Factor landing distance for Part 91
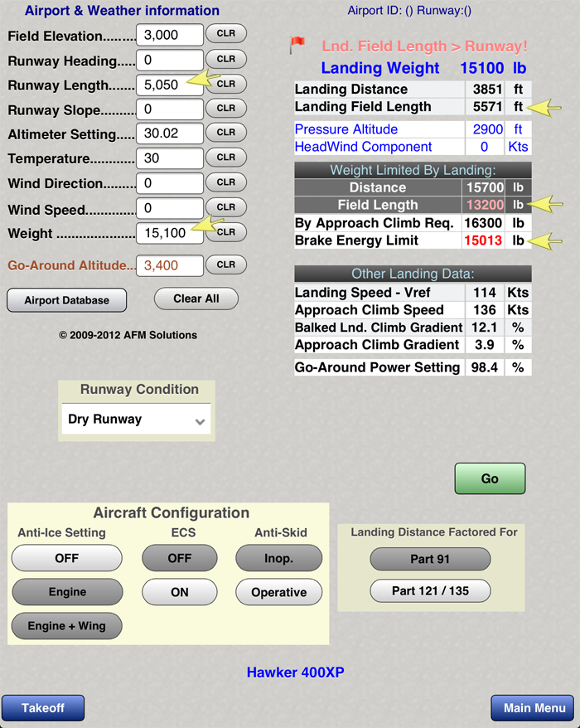 (430, 559)
